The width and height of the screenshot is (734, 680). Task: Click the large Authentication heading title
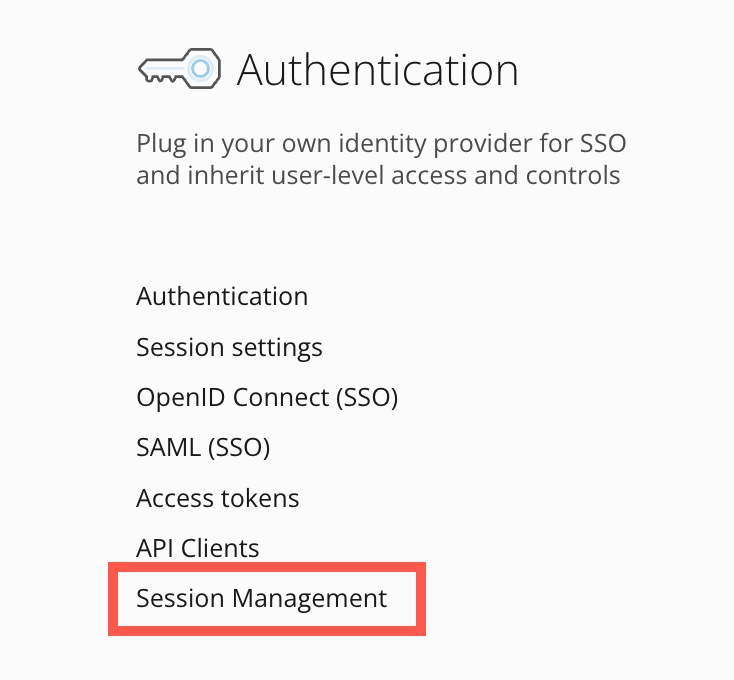coord(378,71)
